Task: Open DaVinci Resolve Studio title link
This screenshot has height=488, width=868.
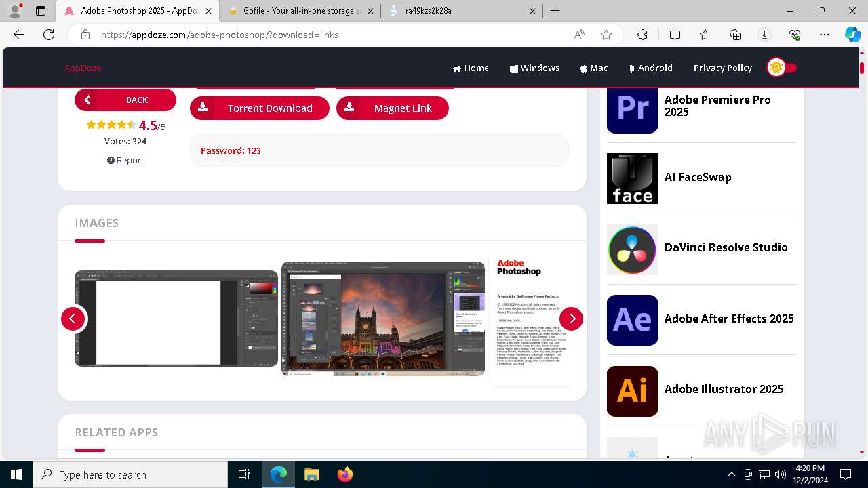Action: tap(726, 247)
